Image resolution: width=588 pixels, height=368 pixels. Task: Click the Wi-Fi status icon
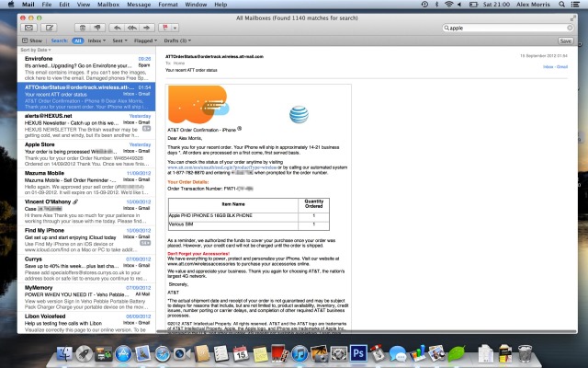pos(448,5)
